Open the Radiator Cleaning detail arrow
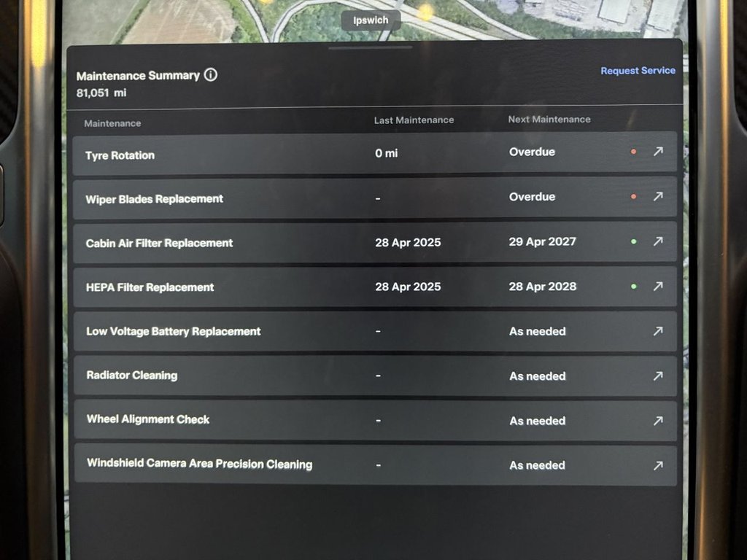 click(x=658, y=376)
